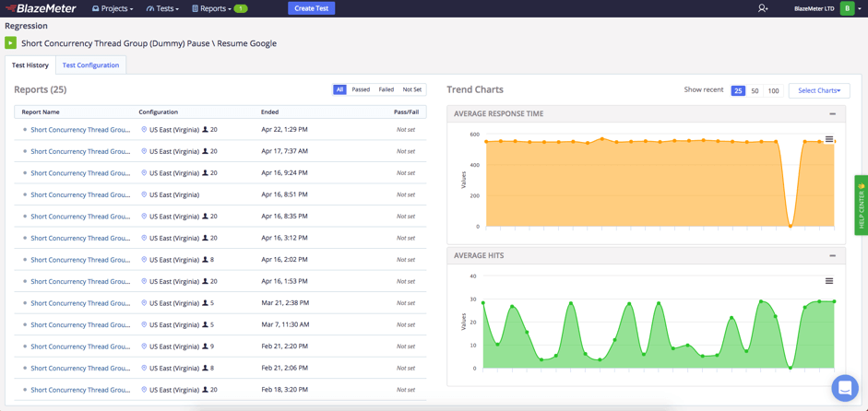The height and width of the screenshot is (411, 868).
Task: Click location pin in Apr 22 report row
Action: coord(145,129)
